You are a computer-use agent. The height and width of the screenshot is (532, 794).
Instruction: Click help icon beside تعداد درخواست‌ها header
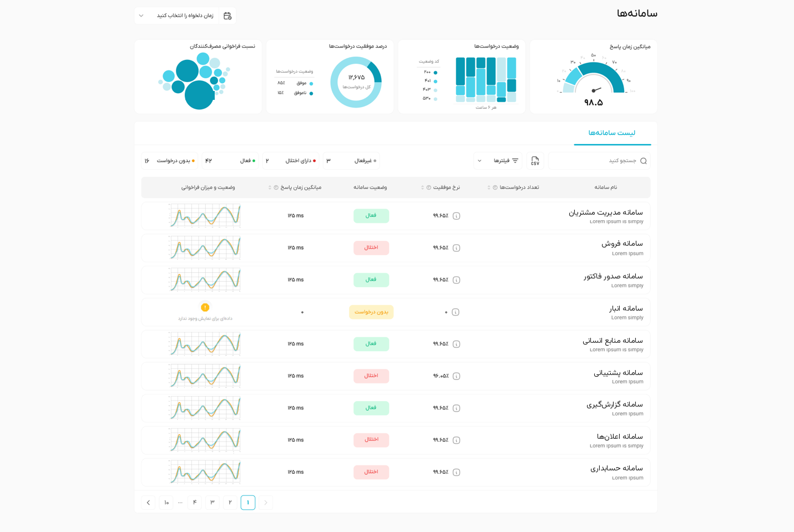495,188
